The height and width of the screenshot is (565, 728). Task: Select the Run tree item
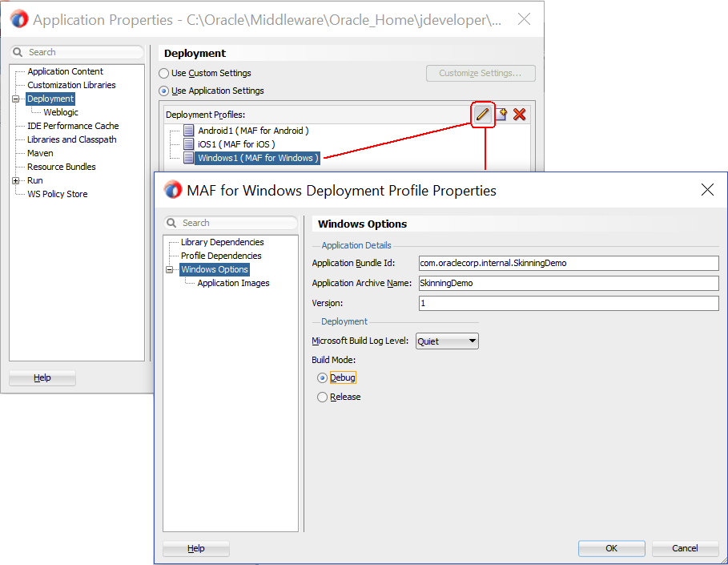click(x=34, y=180)
